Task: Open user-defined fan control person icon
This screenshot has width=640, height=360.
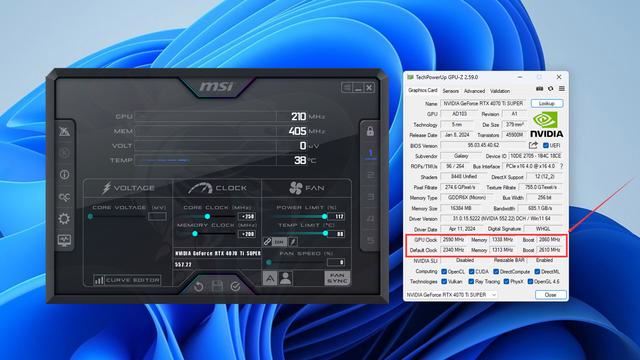Action: [286, 278]
